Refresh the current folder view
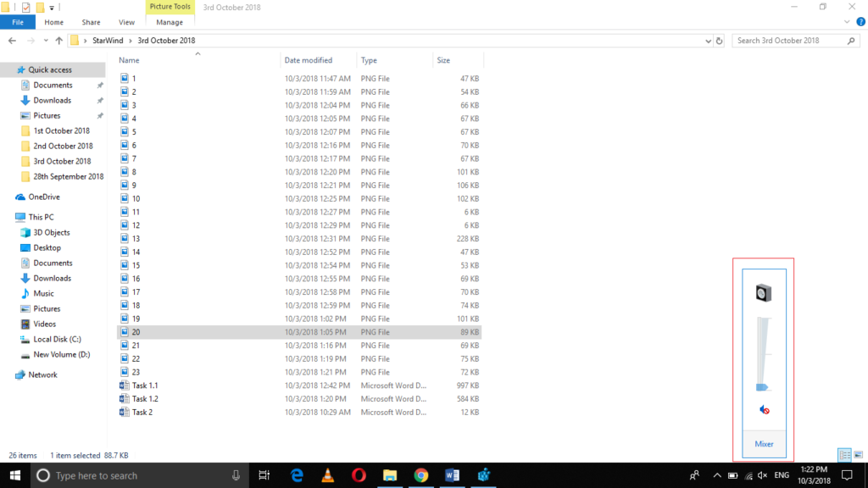The height and width of the screenshot is (488, 868). pyautogui.click(x=719, y=41)
